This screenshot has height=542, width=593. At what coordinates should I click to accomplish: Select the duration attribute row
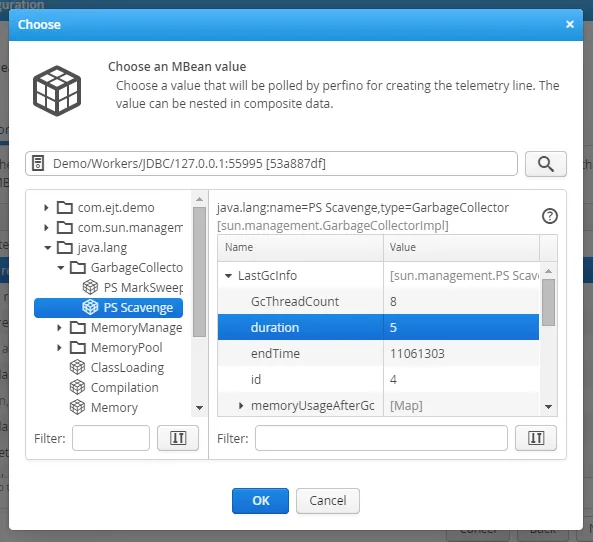pos(378,328)
